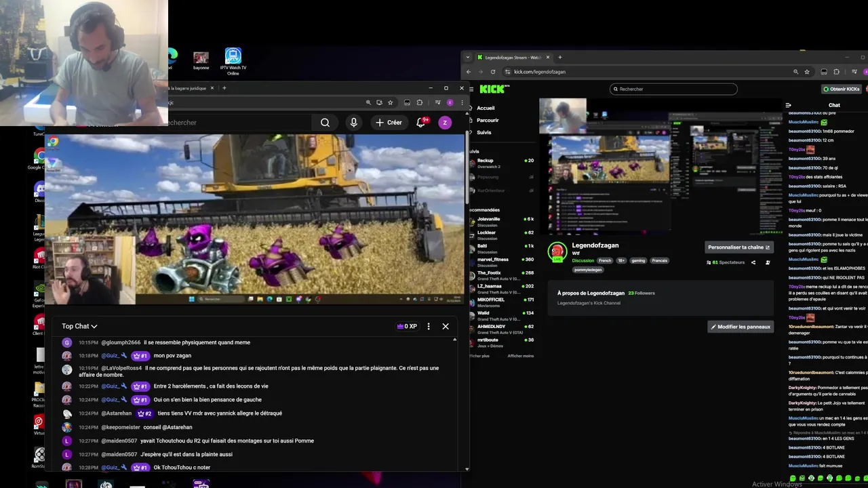Click the share icon next to Spectateurs
This screenshot has width=868, height=488.
(x=753, y=262)
